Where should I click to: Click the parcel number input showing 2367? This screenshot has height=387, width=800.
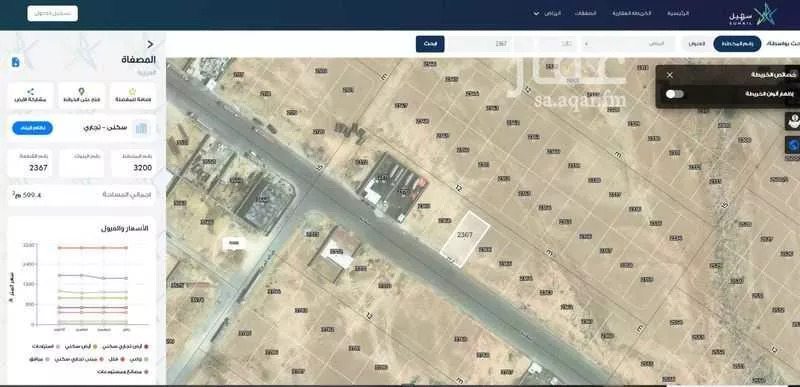coord(480,44)
